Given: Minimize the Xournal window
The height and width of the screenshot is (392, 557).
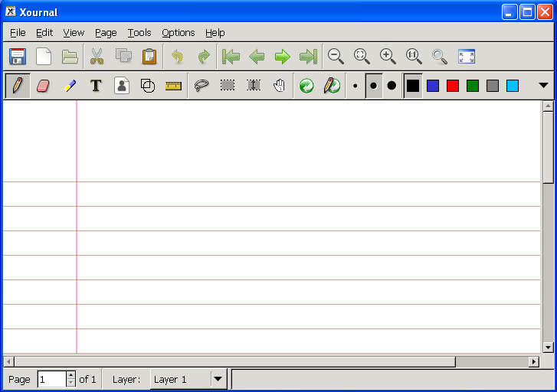Looking at the screenshot, I should tap(509, 12).
